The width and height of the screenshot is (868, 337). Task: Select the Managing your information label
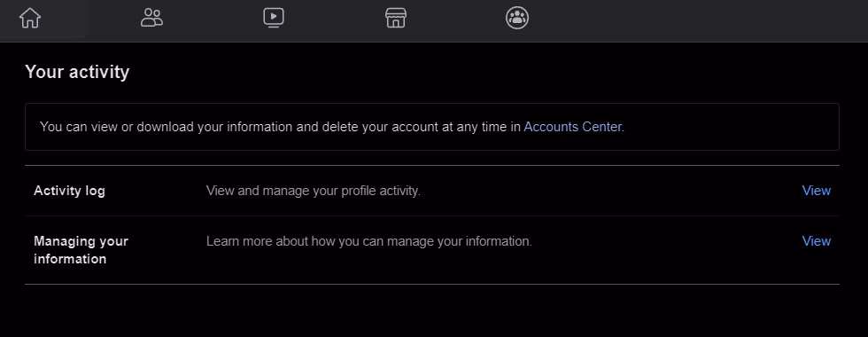click(x=81, y=250)
